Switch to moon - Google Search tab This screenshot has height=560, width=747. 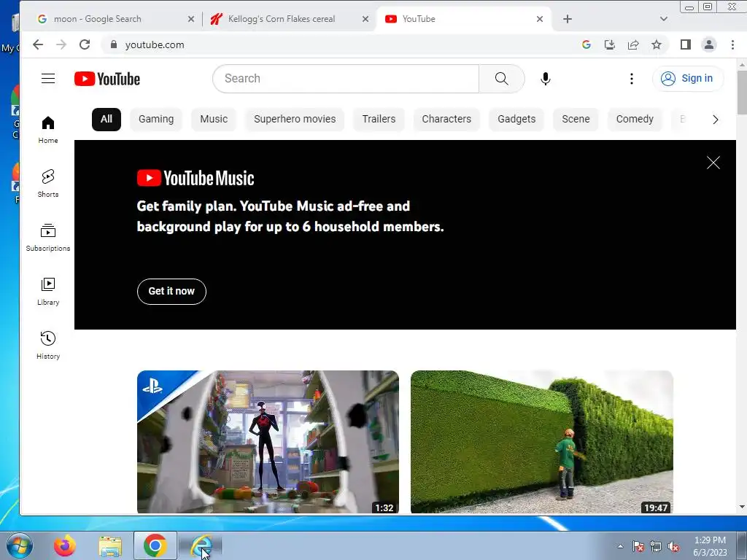pyautogui.click(x=115, y=19)
